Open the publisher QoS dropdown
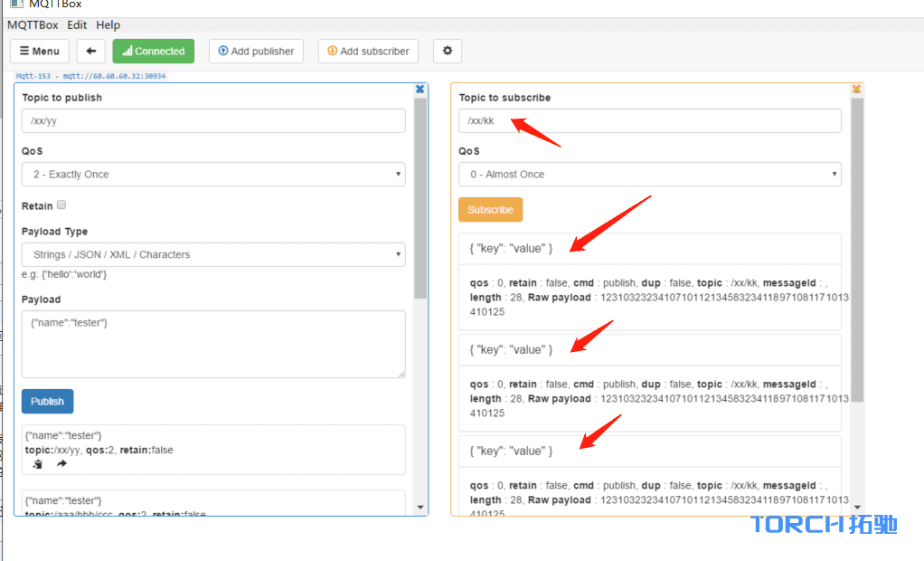Image resolution: width=924 pixels, height=561 pixels. point(213,174)
